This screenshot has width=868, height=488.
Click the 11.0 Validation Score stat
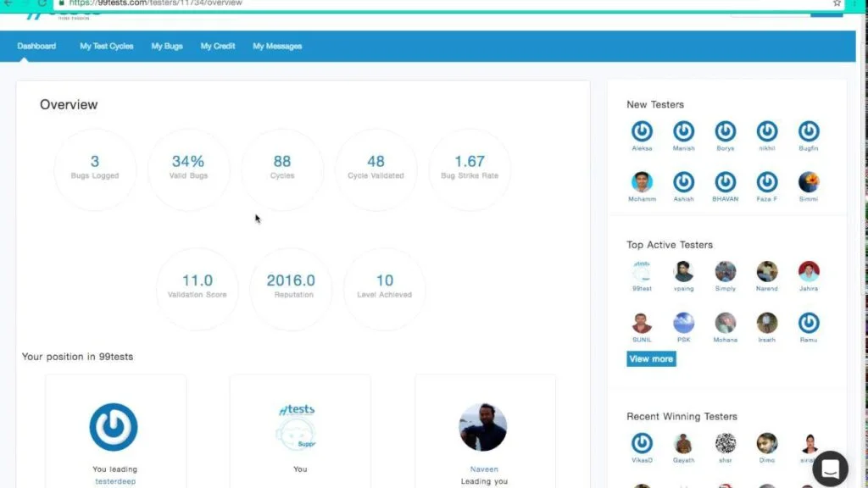197,289
